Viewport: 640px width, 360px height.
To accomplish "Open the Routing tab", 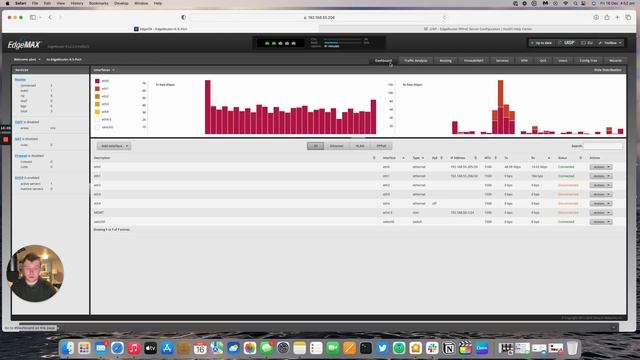I will pyautogui.click(x=445, y=60).
